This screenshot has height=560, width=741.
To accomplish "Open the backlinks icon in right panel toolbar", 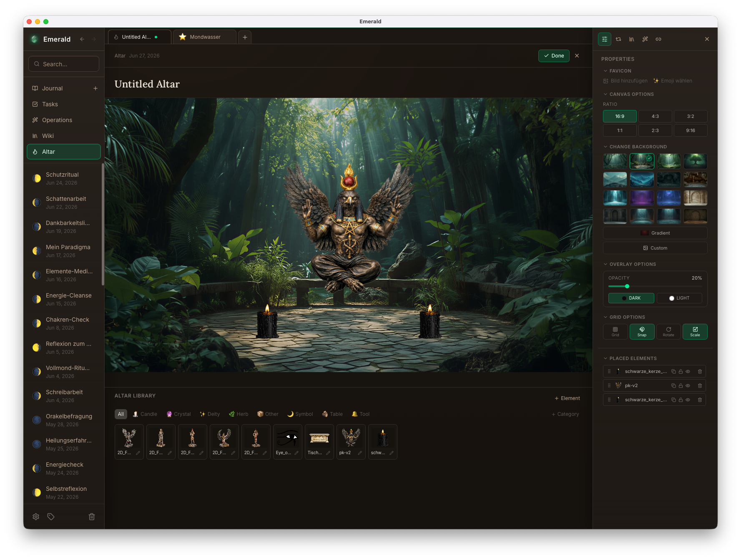I will click(x=658, y=39).
